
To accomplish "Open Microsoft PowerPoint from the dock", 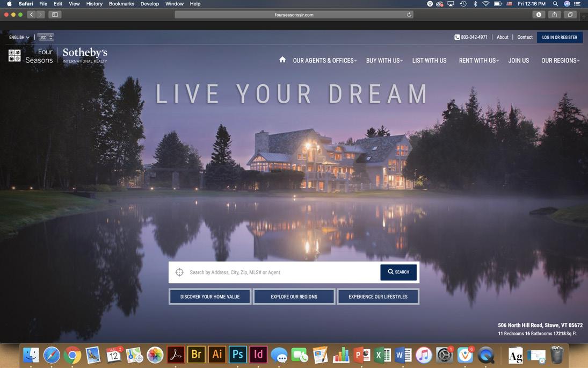I will pos(362,355).
